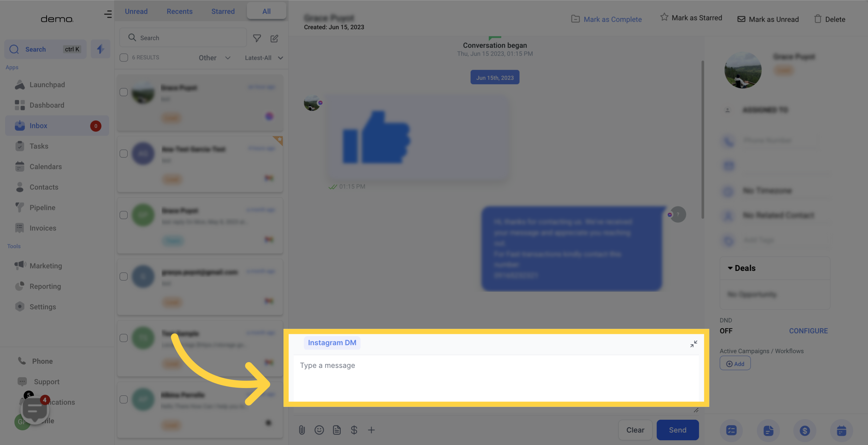Add an active campaign or workflow

735,364
